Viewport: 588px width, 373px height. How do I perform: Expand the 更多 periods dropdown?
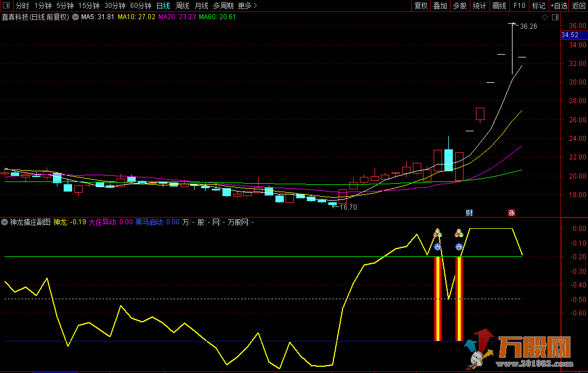tap(247, 6)
